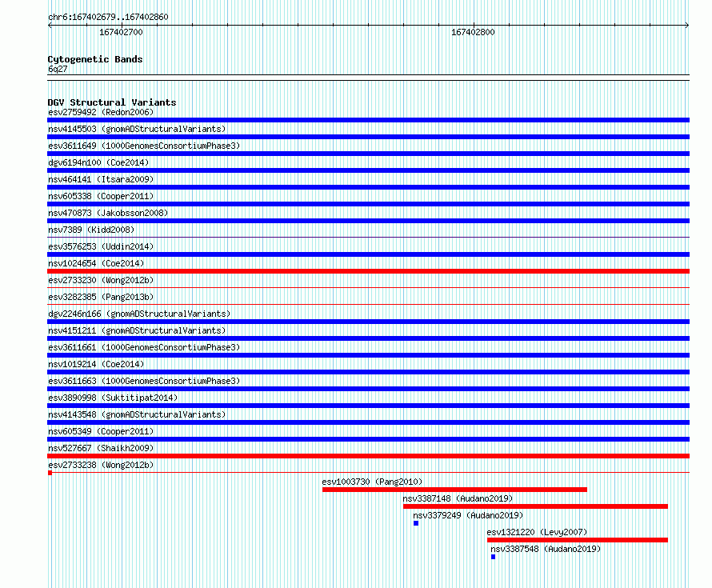
Task: Select the nsv4145503 gnomAD variant bar
Action: tap(368, 137)
